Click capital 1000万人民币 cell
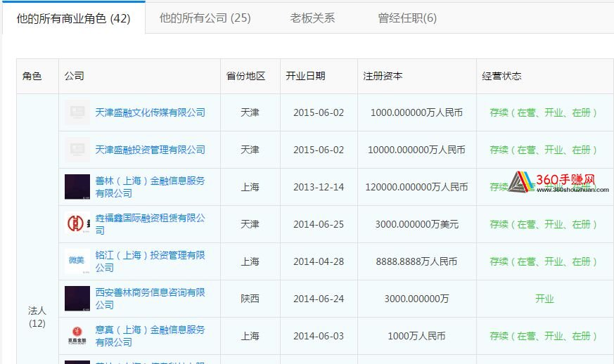Screen dimensions: 614x364 [x=416, y=336]
